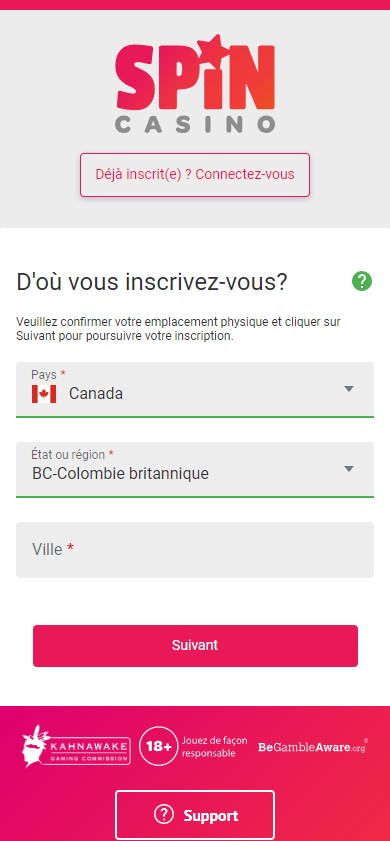The width and height of the screenshot is (390, 841).
Task: Open the Support button
Action: [x=195, y=815]
